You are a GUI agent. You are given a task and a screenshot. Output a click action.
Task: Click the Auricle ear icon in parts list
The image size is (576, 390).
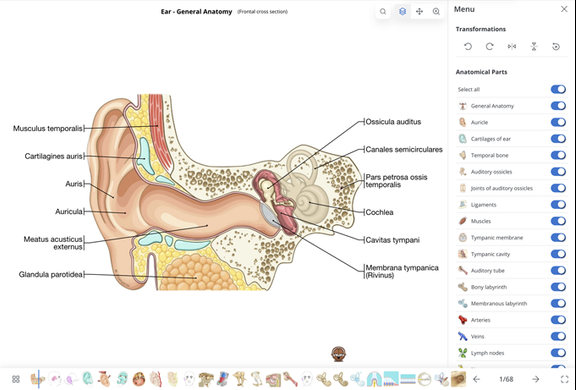point(462,122)
